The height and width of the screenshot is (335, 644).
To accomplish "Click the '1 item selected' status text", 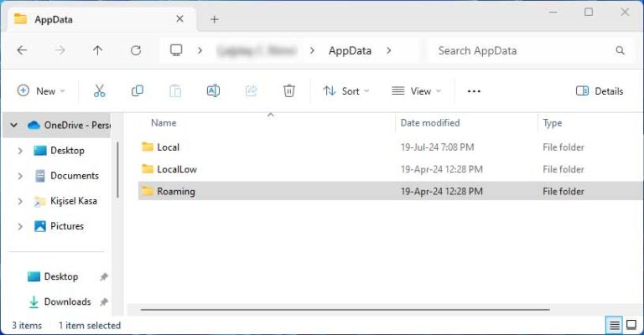I will (90, 326).
